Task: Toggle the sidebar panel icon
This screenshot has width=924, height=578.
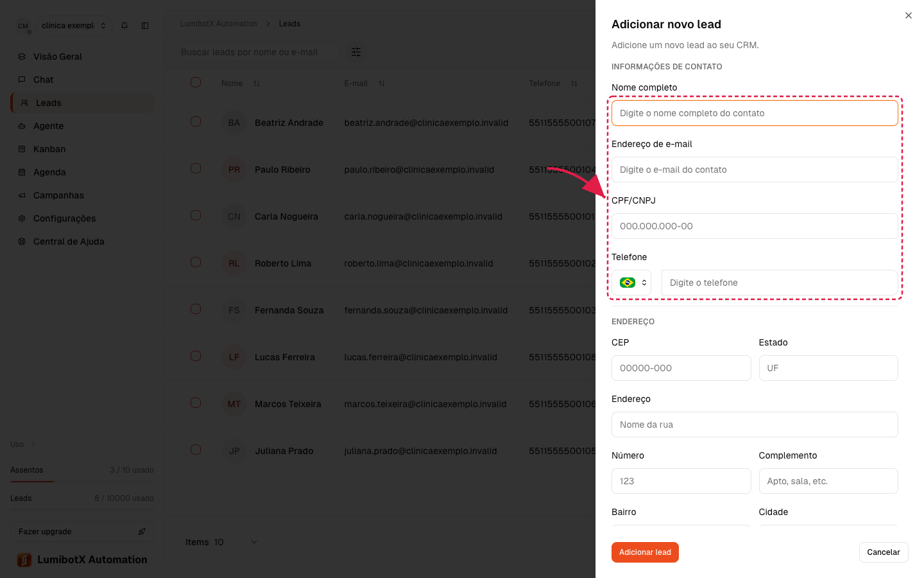Action: click(x=145, y=26)
